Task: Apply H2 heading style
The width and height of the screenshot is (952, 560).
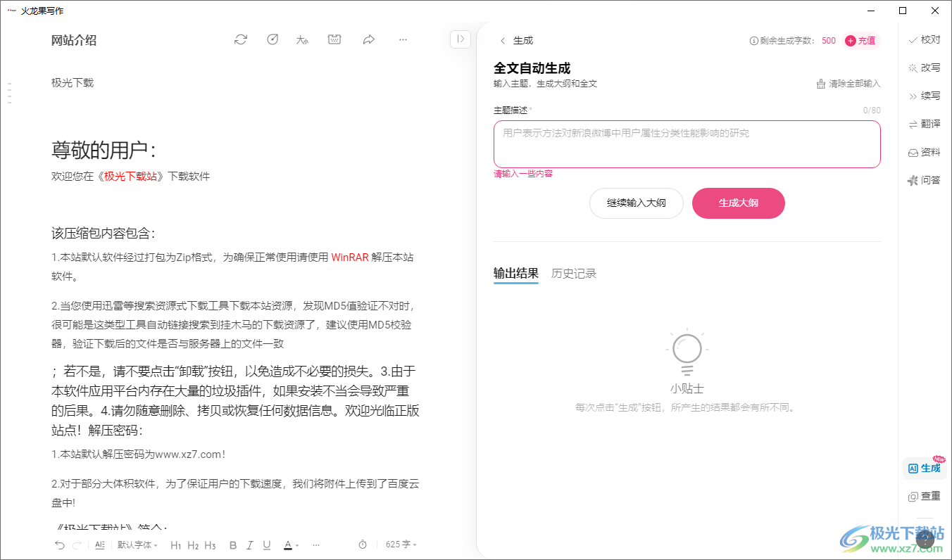Action: [x=193, y=545]
